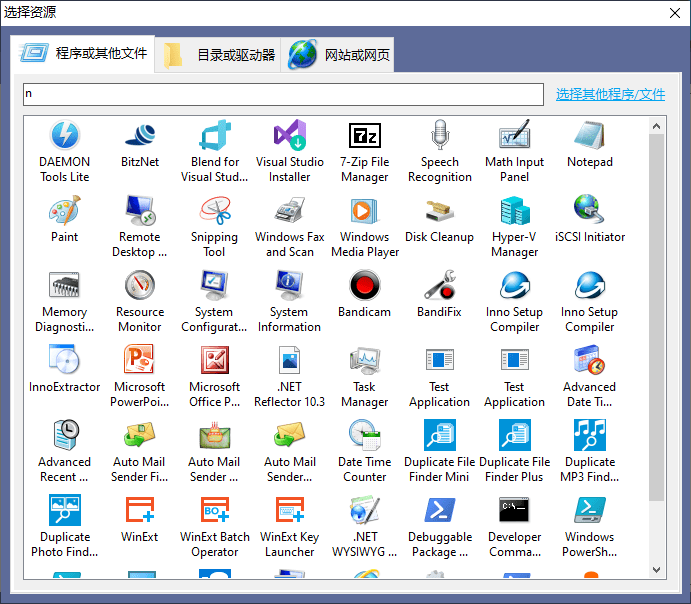Image resolution: width=691 pixels, height=604 pixels.
Task: Choose the Bandicam record icon
Action: (x=364, y=285)
